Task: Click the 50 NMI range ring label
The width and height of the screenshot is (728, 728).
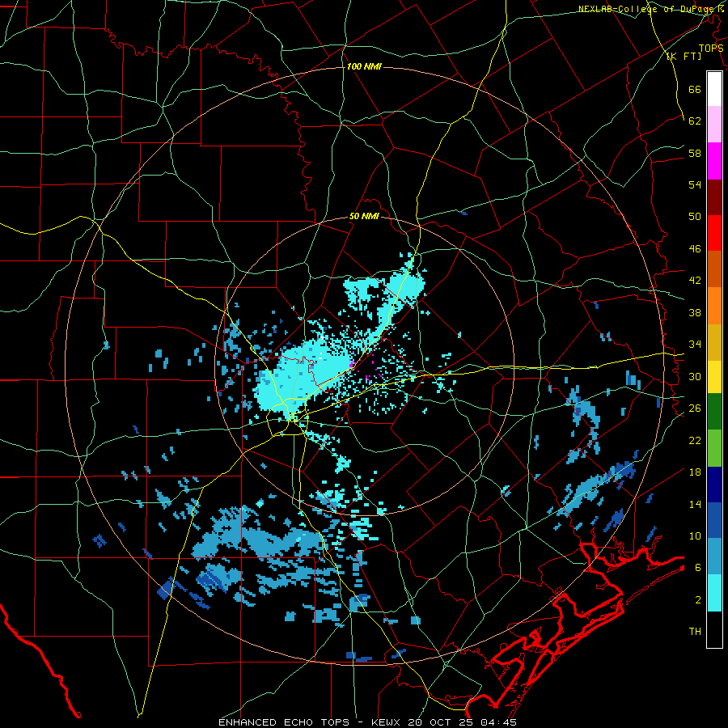Action: click(364, 216)
